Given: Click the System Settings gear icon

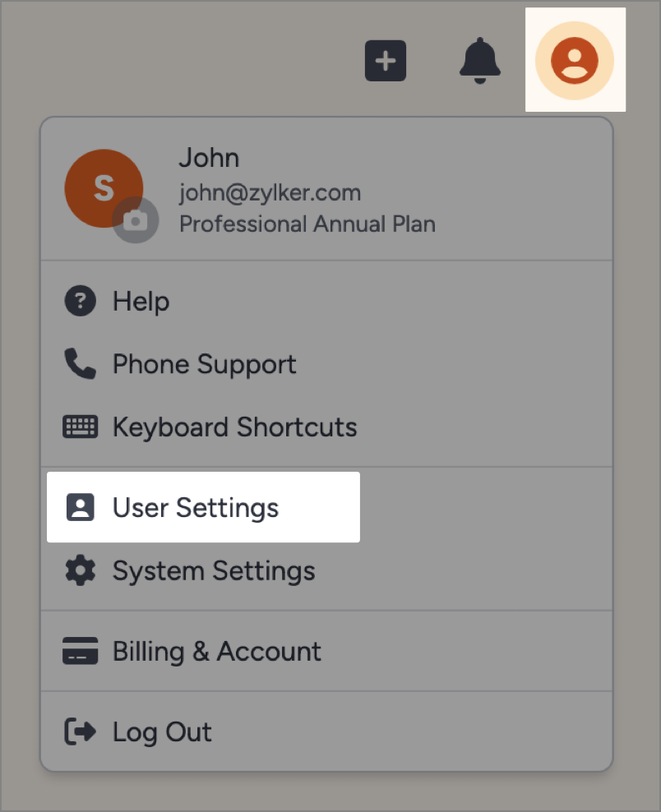Looking at the screenshot, I should 80,570.
